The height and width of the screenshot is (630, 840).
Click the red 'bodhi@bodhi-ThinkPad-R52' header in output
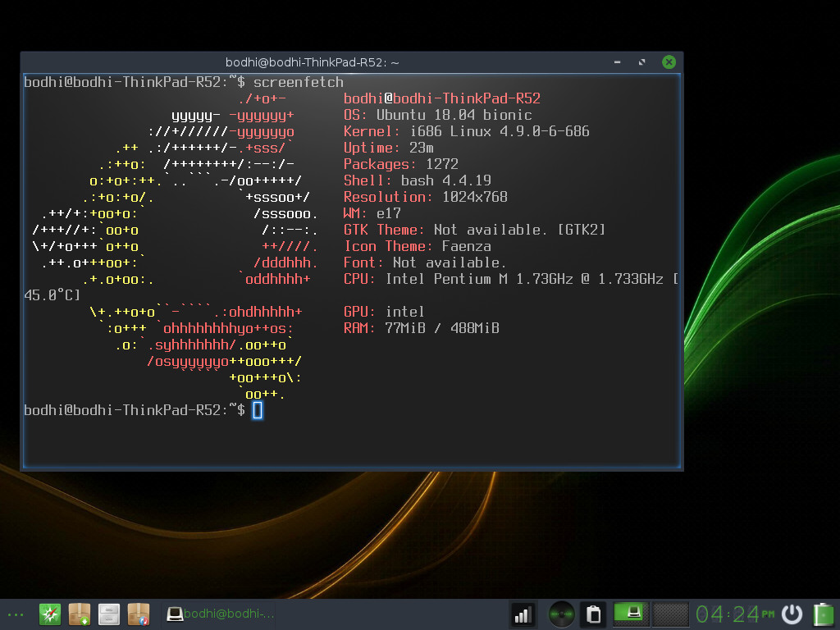442,98
